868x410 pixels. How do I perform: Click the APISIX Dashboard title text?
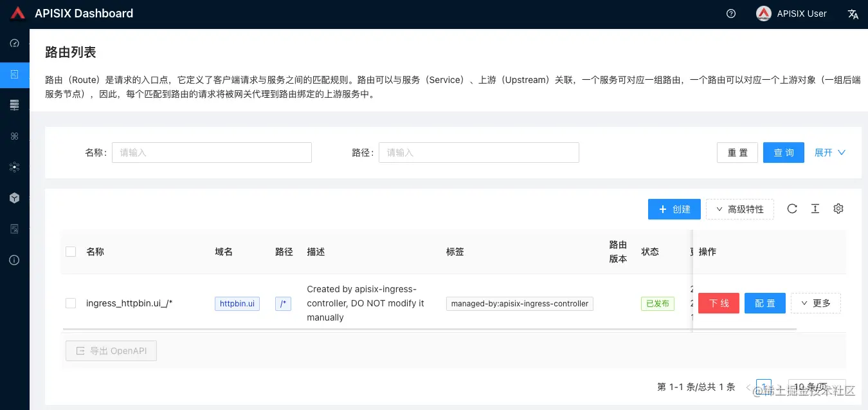tap(84, 13)
